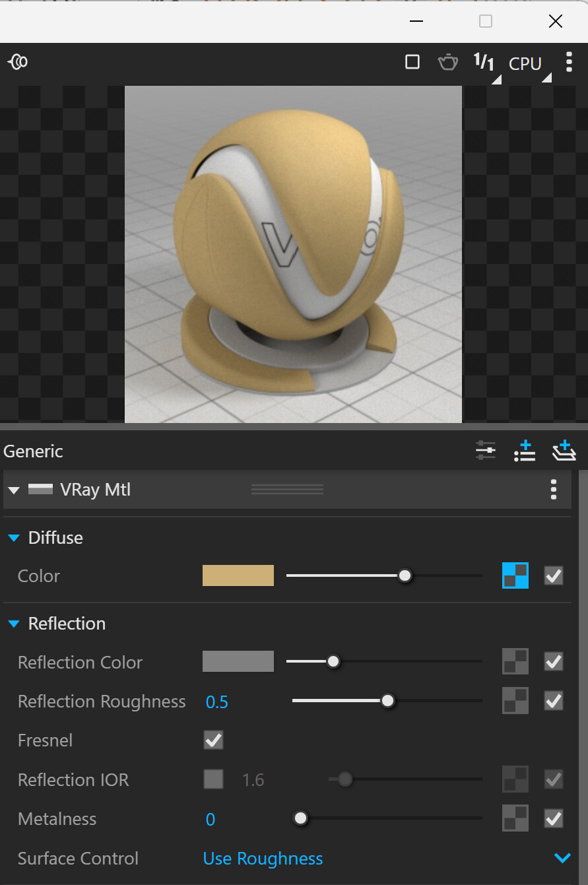Open the CPU render engine dropdown

pos(529,67)
